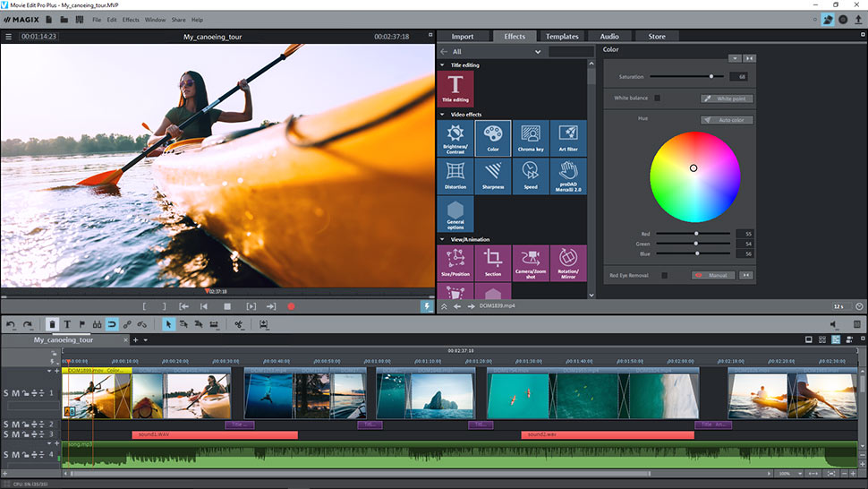
Task: Open the Speed effect tile
Action: pyautogui.click(x=530, y=176)
